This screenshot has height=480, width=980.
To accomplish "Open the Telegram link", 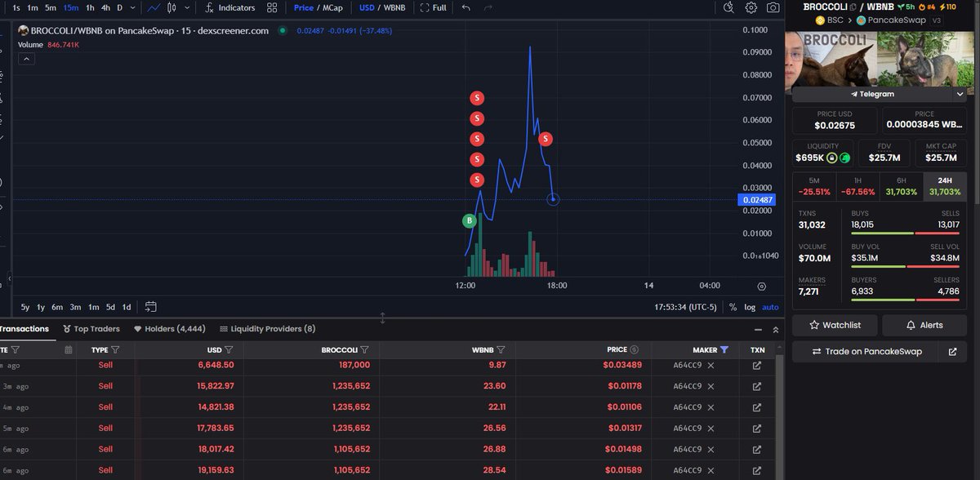I will pos(873,94).
